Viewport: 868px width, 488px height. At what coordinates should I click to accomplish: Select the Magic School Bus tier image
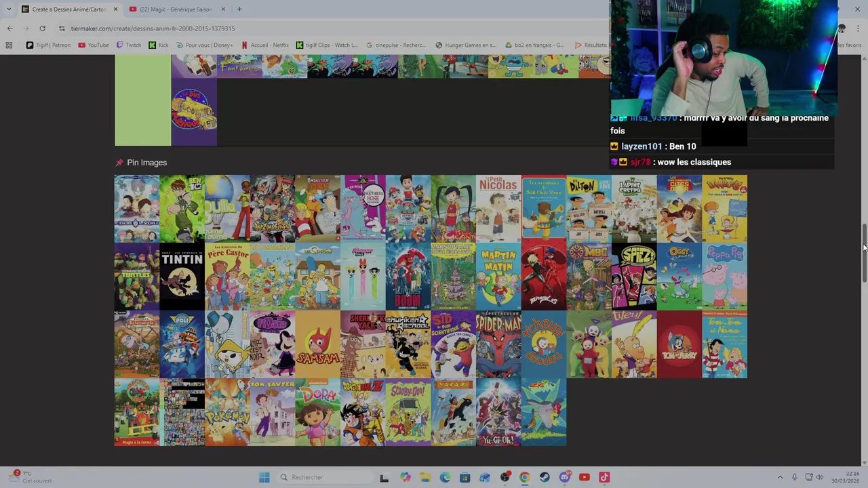click(194, 112)
